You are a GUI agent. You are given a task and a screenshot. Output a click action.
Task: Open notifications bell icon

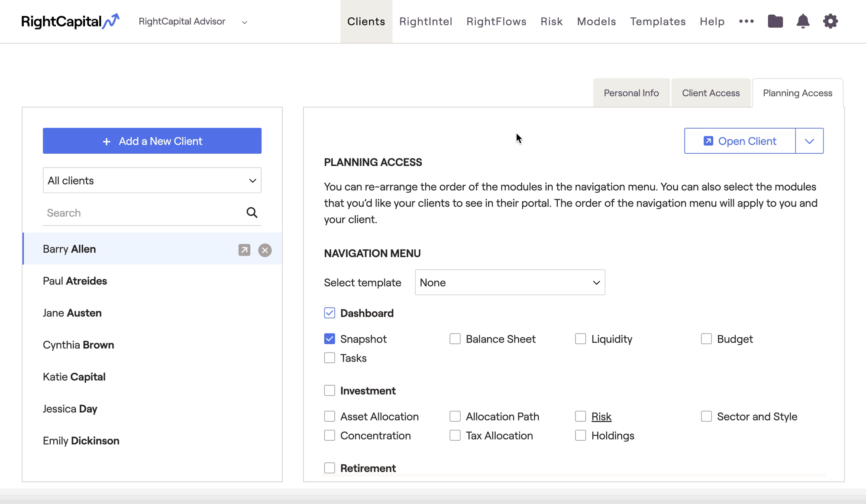[x=803, y=21]
